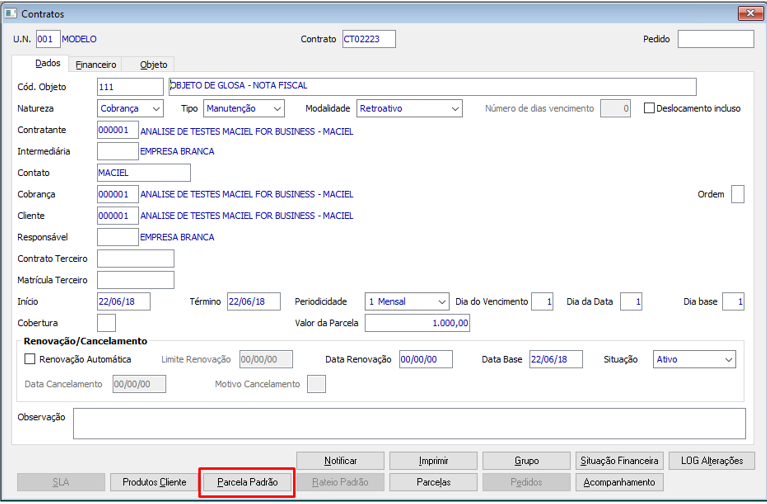Click the Término date field
This screenshot has height=504, width=767.
pos(254,302)
